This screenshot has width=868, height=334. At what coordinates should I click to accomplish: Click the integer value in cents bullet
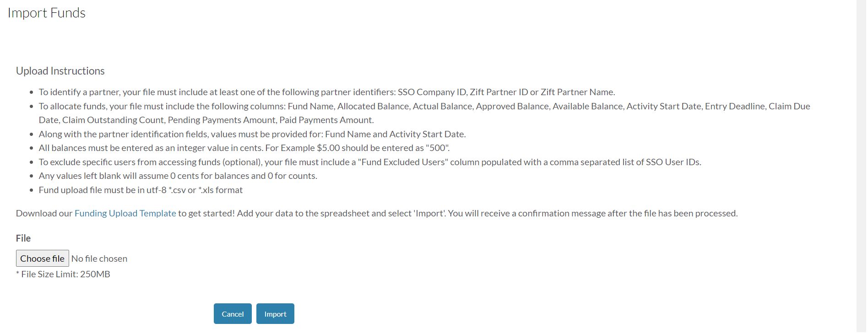tap(244, 148)
